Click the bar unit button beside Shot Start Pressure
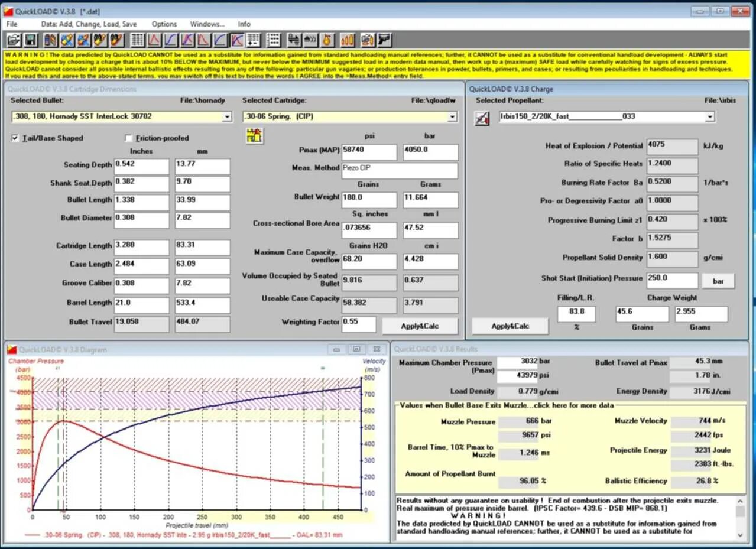The height and width of the screenshot is (549, 756). (718, 281)
